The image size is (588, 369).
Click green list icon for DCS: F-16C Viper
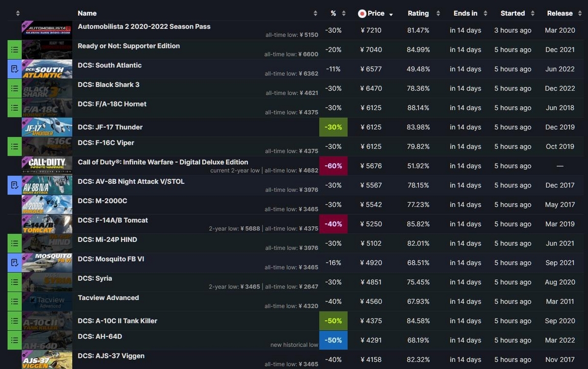[15, 147]
